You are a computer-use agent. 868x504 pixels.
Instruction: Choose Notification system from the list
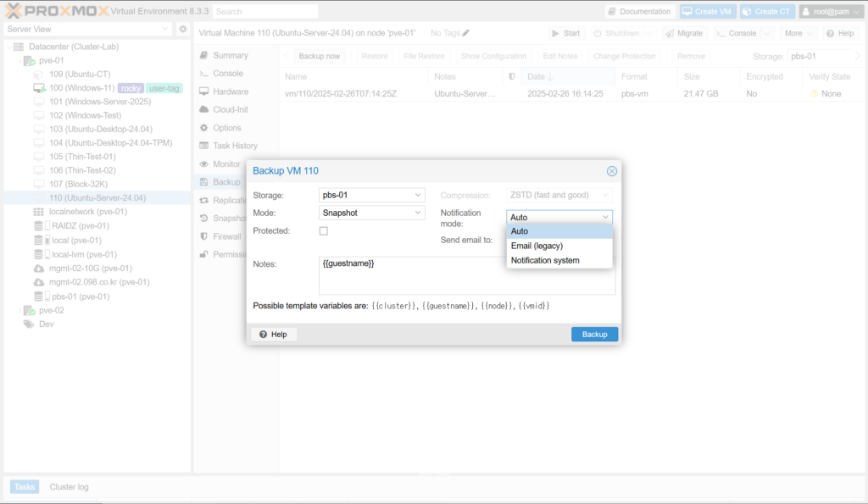pyautogui.click(x=545, y=260)
